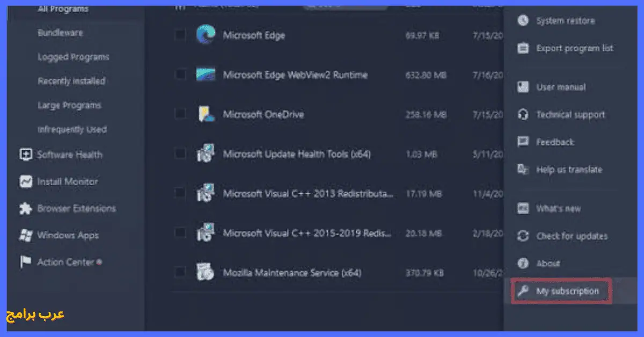Screen dimensions: 644x337
Task: Click the Feedback speech bubble icon
Action: 523,142
